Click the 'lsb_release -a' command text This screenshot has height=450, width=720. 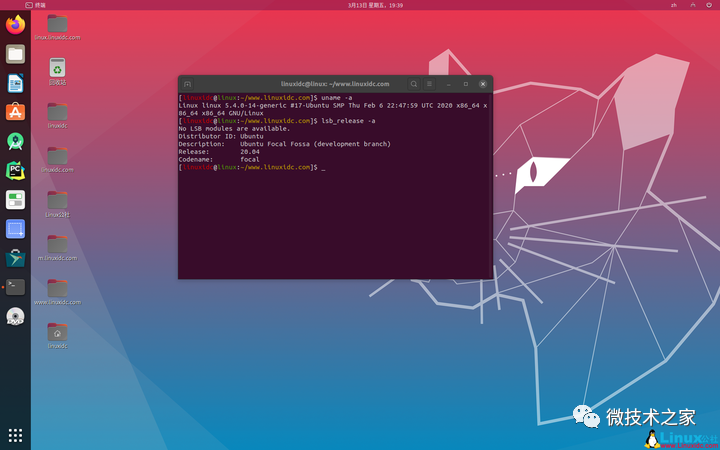[x=348, y=121]
